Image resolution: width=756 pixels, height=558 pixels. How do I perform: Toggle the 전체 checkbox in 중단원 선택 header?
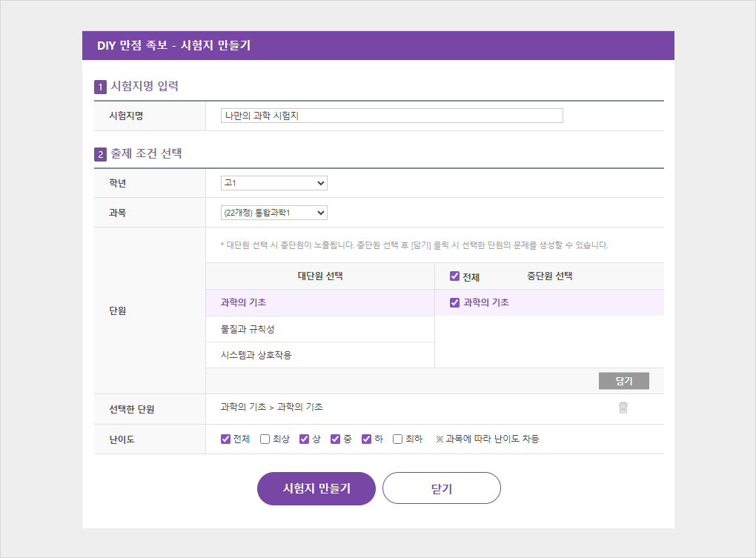click(x=455, y=276)
